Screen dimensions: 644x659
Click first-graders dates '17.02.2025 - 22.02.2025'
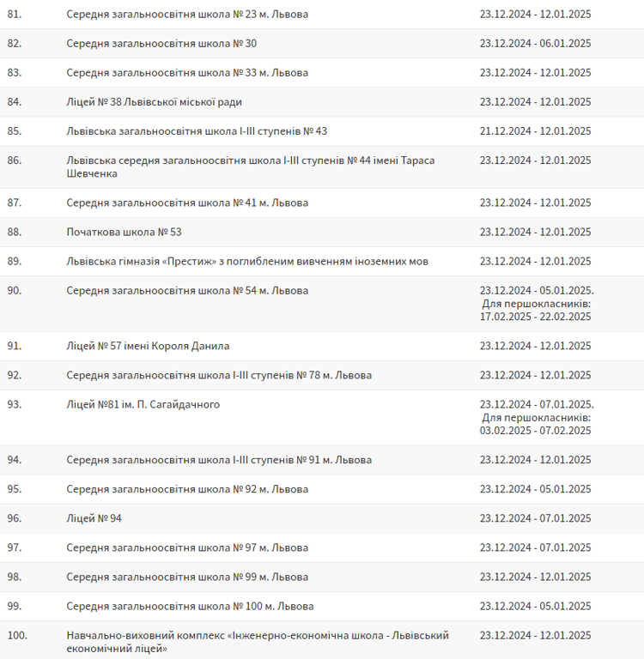(535, 317)
